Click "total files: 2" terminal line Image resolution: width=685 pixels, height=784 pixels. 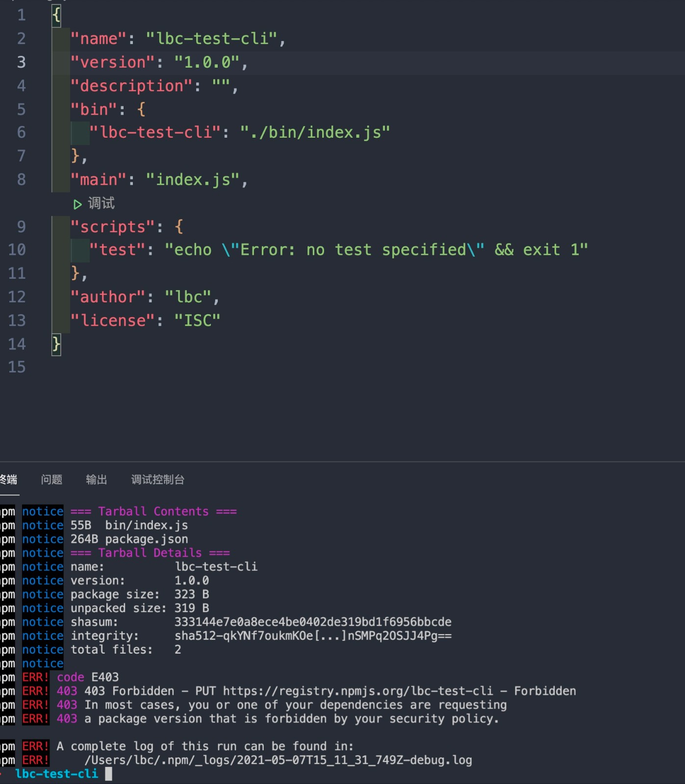point(126,649)
